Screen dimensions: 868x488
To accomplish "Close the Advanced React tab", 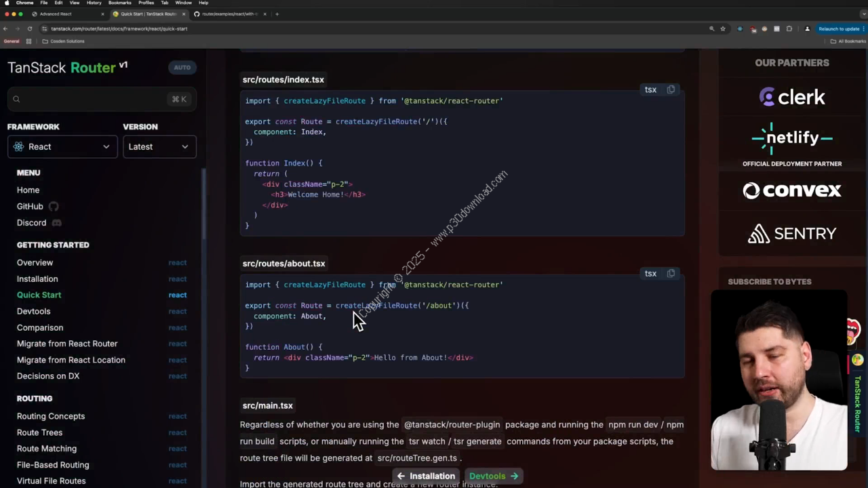I will (x=103, y=14).
